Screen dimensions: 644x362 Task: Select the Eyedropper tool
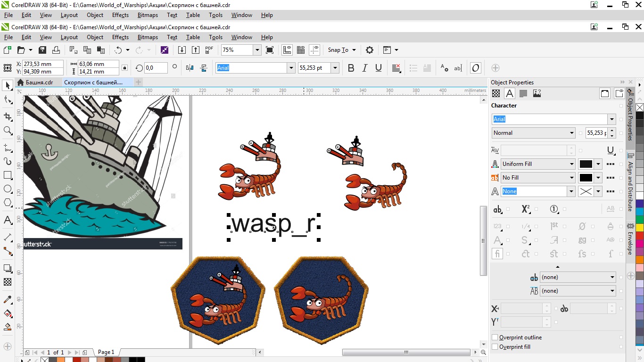tap(8, 300)
